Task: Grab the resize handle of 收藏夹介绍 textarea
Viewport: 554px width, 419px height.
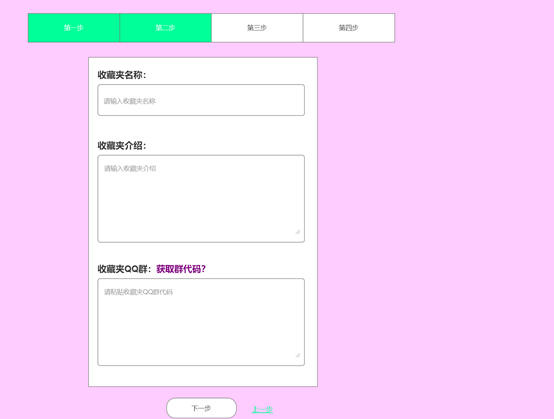Action: [x=297, y=232]
